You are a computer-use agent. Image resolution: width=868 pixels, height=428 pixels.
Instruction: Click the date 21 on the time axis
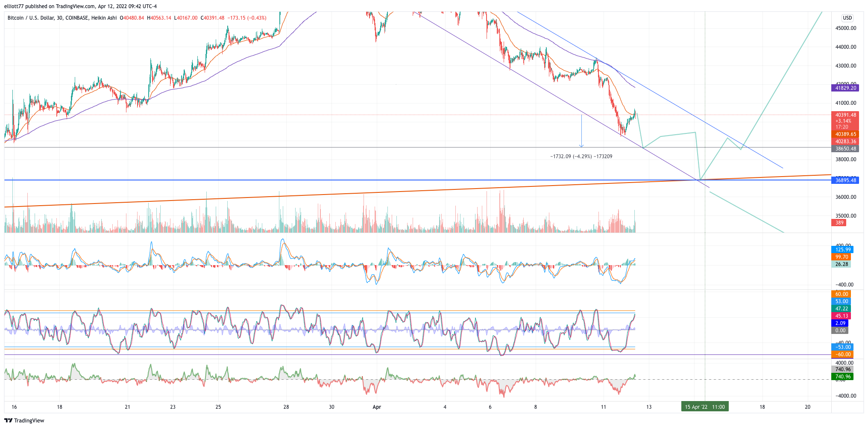127,407
